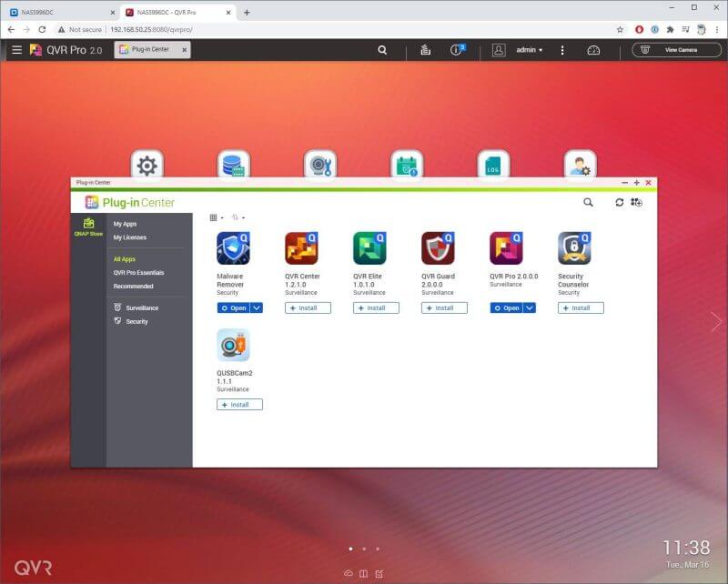
Task: Open the LOG desktop icon
Action: coord(493,165)
